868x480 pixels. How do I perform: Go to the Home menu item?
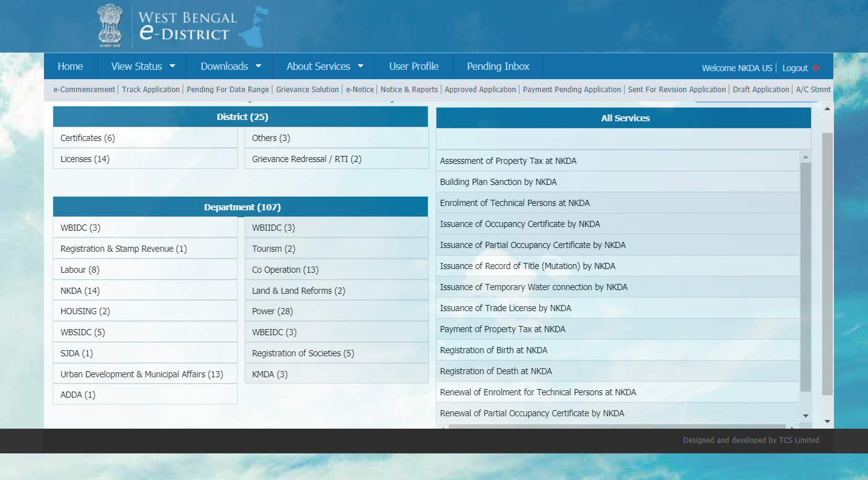[x=70, y=66]
